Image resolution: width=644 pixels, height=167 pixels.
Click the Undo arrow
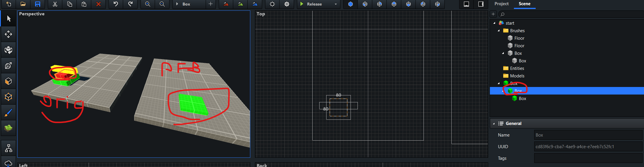(x=116, y=4)
